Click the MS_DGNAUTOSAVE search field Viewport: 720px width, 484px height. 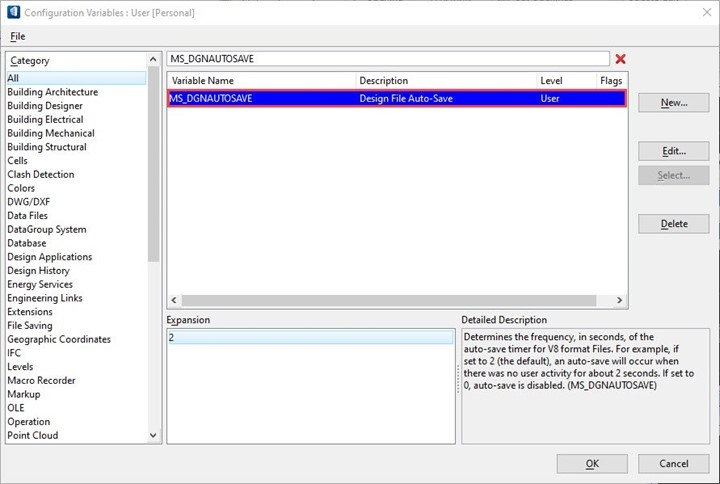pos(388,59)
